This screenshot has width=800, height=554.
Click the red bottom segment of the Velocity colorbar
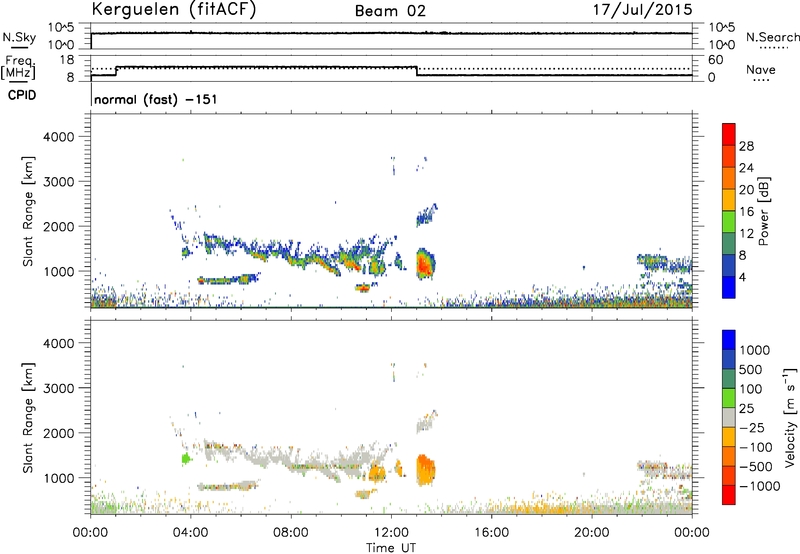[729, 495]
